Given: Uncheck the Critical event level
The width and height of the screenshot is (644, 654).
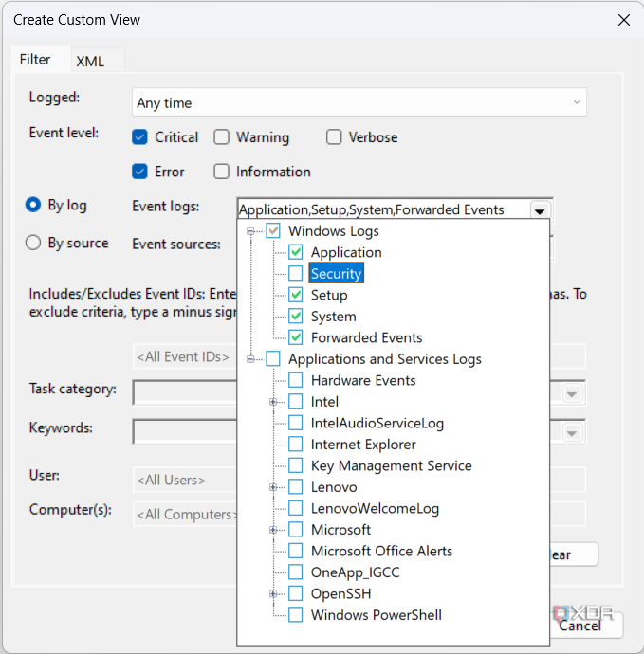Looking at the screenshot, I should (x=139, y=136).
